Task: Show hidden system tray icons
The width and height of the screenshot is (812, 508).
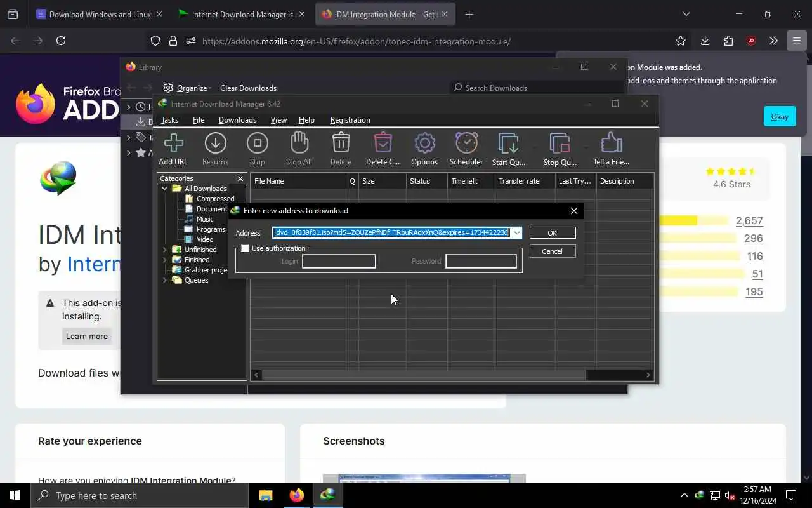Action: click(x=684, y=495)
